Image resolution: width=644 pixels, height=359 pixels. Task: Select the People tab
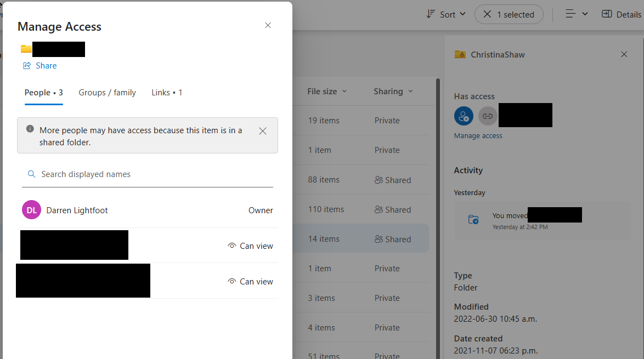pyautogui.click(x=43, y=93)
